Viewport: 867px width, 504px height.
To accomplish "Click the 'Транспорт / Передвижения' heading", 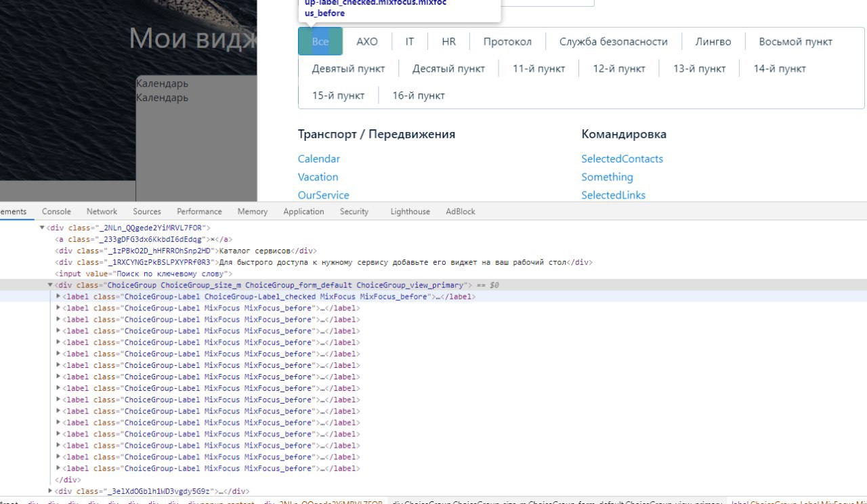I will (x=377, y=134).
